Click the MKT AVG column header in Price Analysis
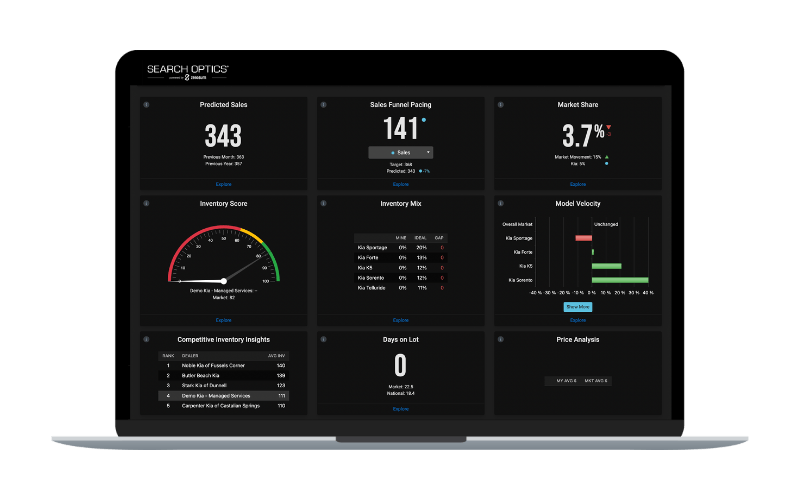 595,381
